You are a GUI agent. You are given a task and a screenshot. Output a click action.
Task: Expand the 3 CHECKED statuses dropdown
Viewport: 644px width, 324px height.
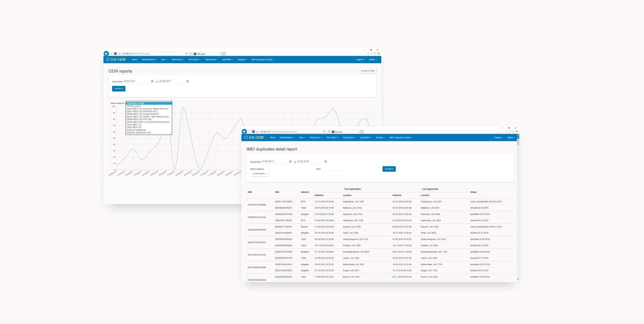[259, 174]
